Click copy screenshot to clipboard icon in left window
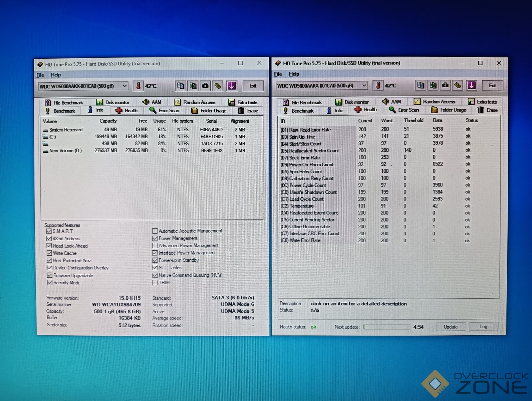532x401 pixels. click(193, 86)
